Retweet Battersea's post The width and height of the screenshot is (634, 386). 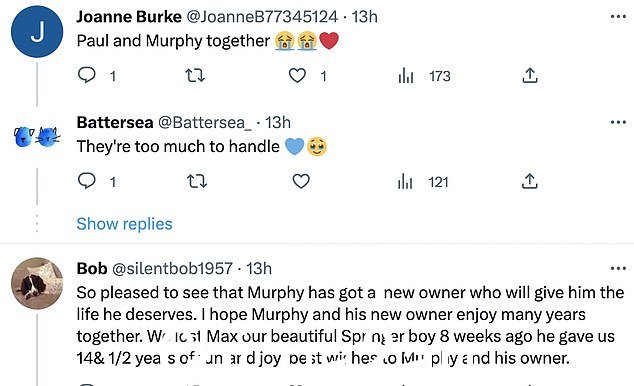(x=197, y=181)
